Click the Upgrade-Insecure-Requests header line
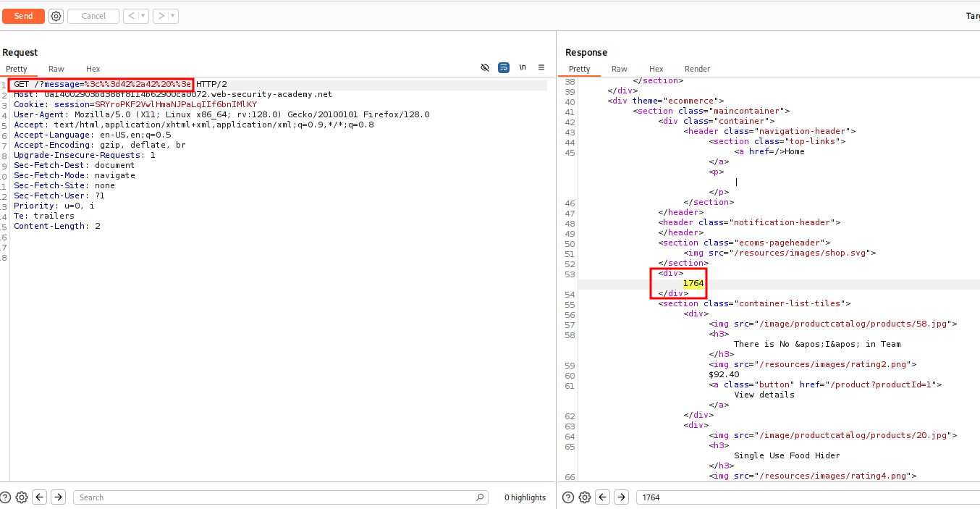The height and width of the screenshot is (509, 980). 85,156
